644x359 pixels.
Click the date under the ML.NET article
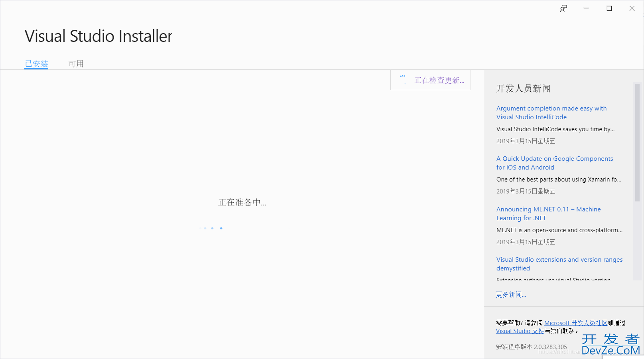[526, 242]
